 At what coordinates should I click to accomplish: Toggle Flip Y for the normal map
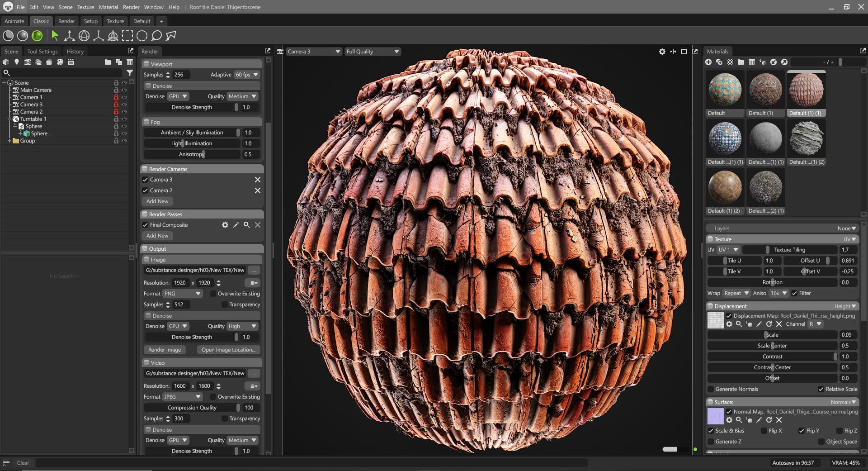802,431
